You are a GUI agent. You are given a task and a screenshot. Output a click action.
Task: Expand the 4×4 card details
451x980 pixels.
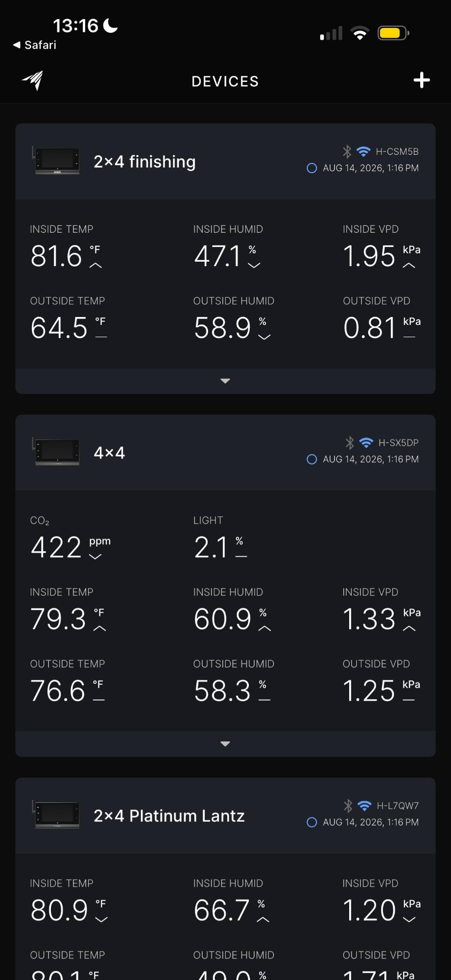click(x=225, y=744)
